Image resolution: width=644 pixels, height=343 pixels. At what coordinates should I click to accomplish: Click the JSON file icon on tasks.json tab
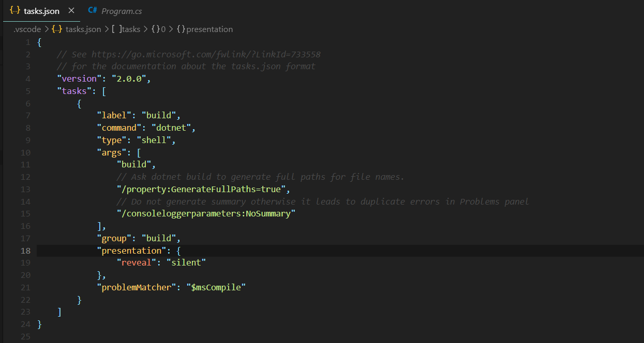point(15,11)
